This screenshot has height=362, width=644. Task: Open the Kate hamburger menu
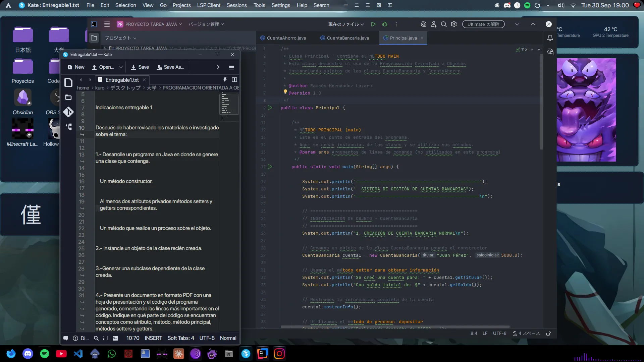(231, 67)
